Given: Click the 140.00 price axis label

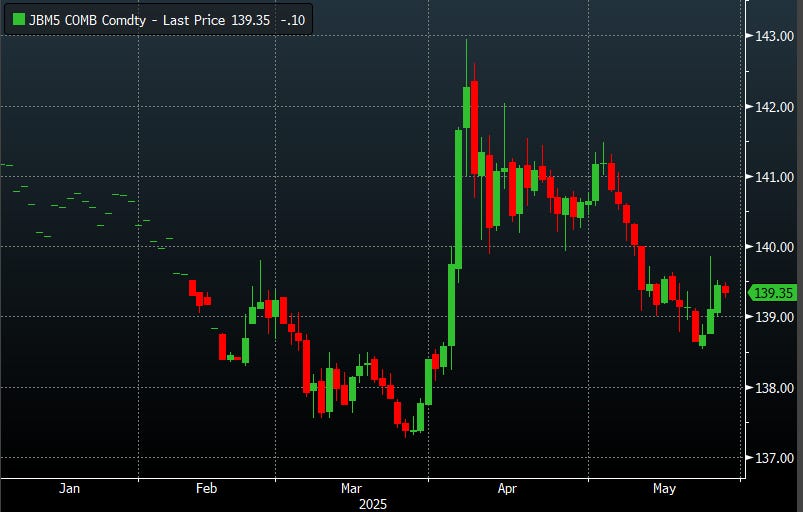Looking at the screenshot, I should click(x=774, y=247).
